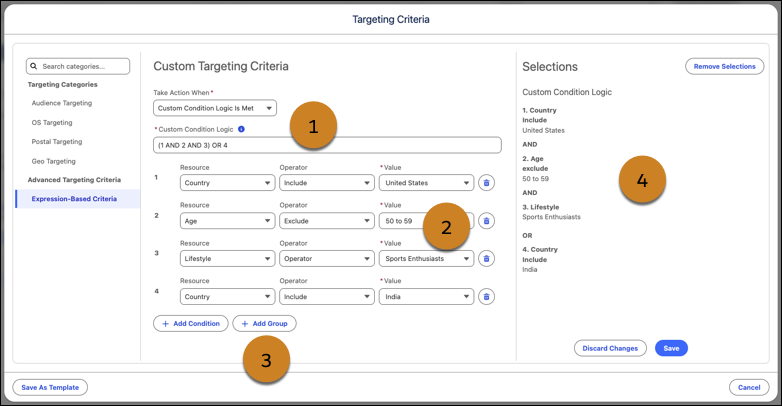782x406 pixels.
Task: Click Save As Template button
Action: 50,388
